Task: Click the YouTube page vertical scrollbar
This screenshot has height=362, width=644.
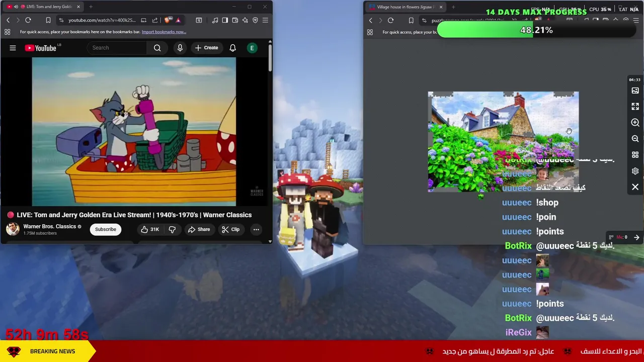Action: [x=270, y=58]
